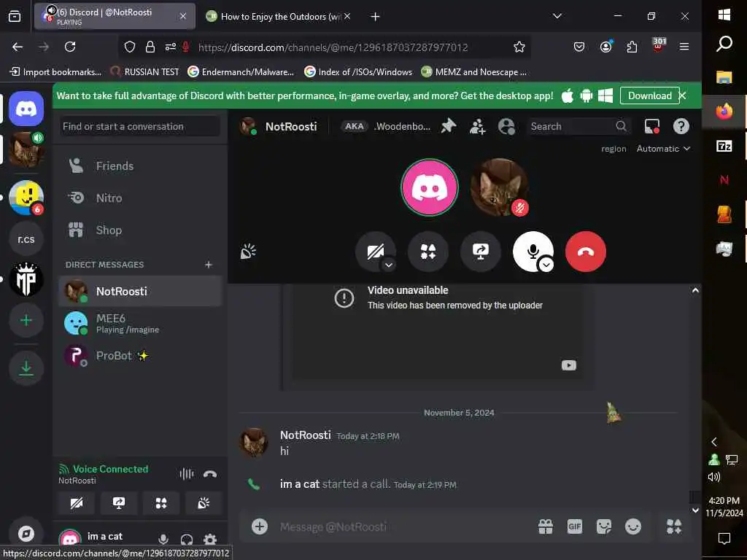Viewport: 747px width, 560px height.
Task: Mute microphone in user panel
Action: pyautogui.click(x=163, y=540)
